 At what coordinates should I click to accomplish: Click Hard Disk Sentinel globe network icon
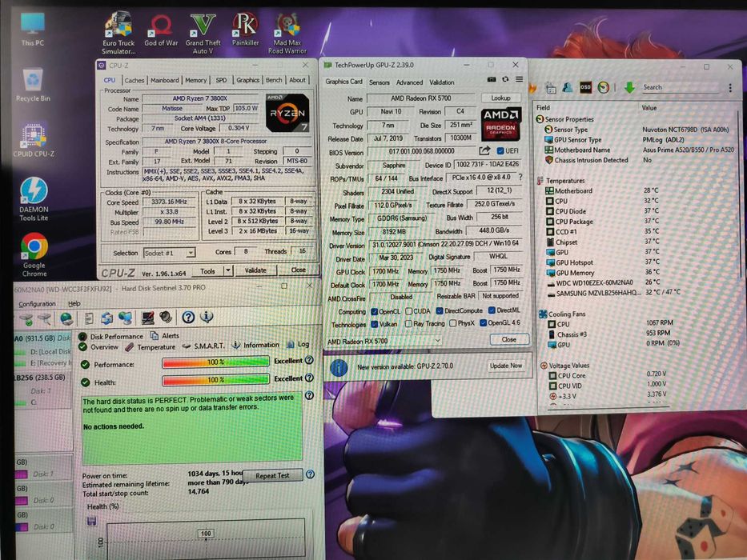66,318
